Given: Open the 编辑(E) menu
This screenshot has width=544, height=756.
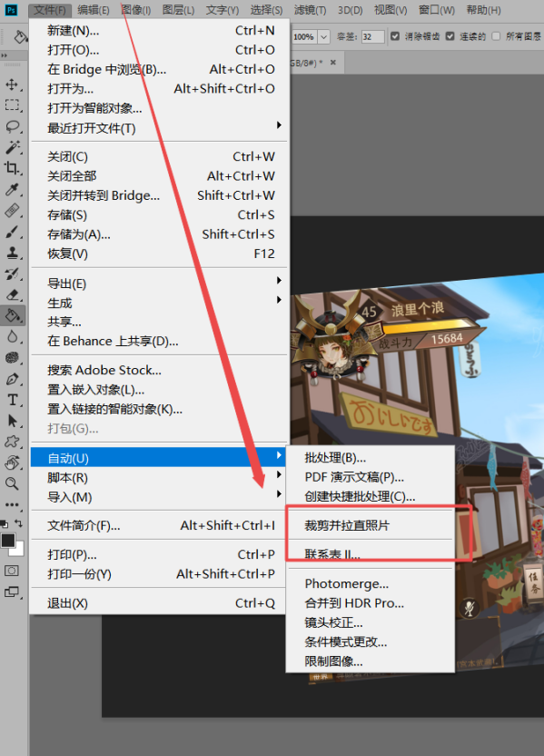Looking at the screenshot, I should (x=93, y=10).
